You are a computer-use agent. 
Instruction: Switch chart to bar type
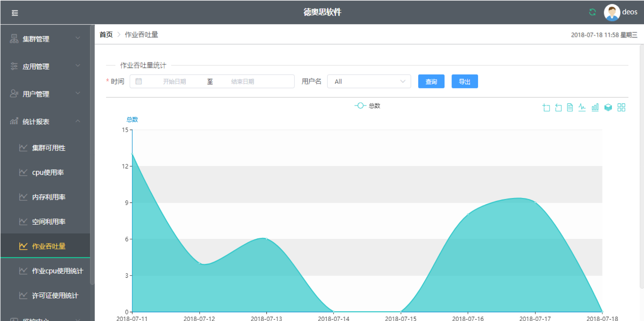[x=595, y=107]
